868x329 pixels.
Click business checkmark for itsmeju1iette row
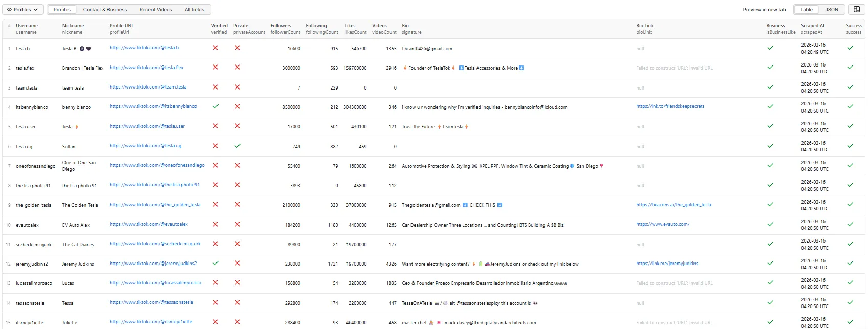pos(770,322)
